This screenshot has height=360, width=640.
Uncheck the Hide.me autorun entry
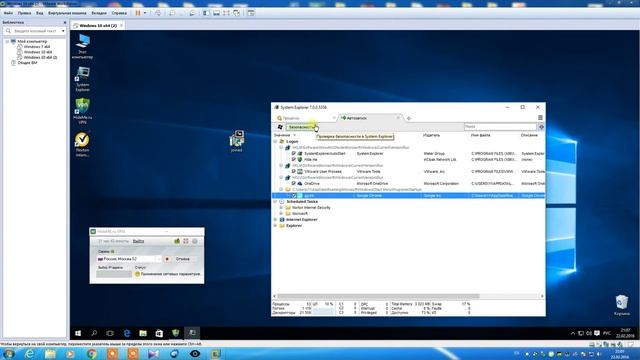pos(293,160)
